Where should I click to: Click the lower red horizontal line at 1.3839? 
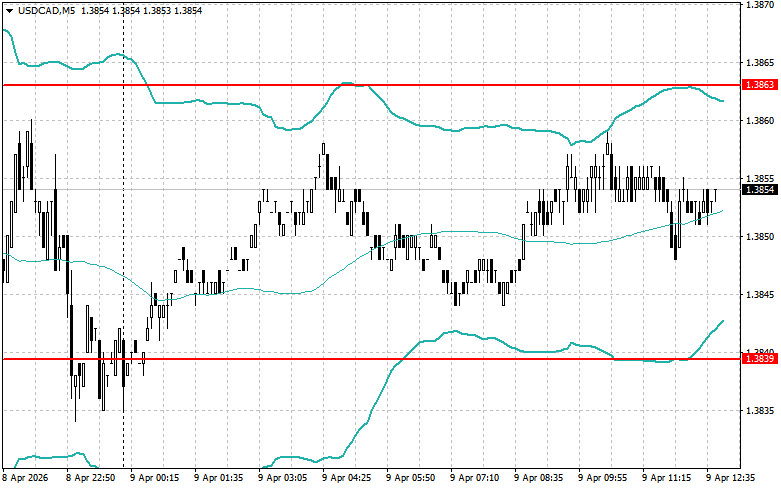point(372,359)
